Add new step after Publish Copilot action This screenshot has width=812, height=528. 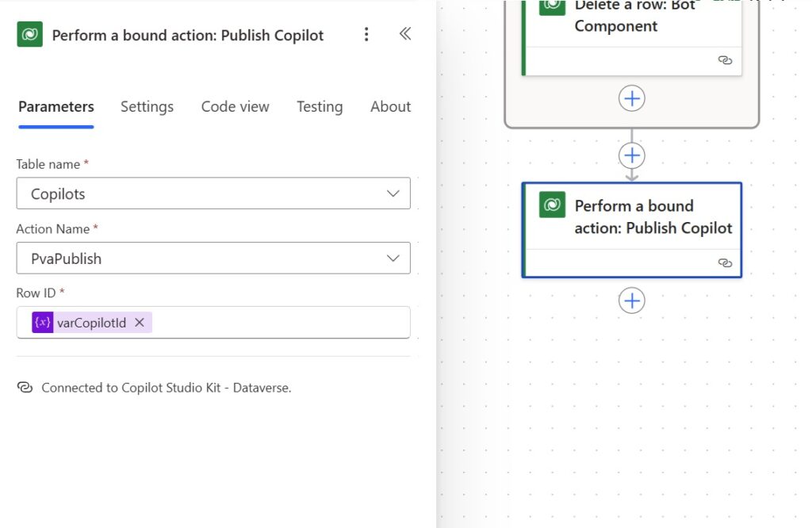631,300
